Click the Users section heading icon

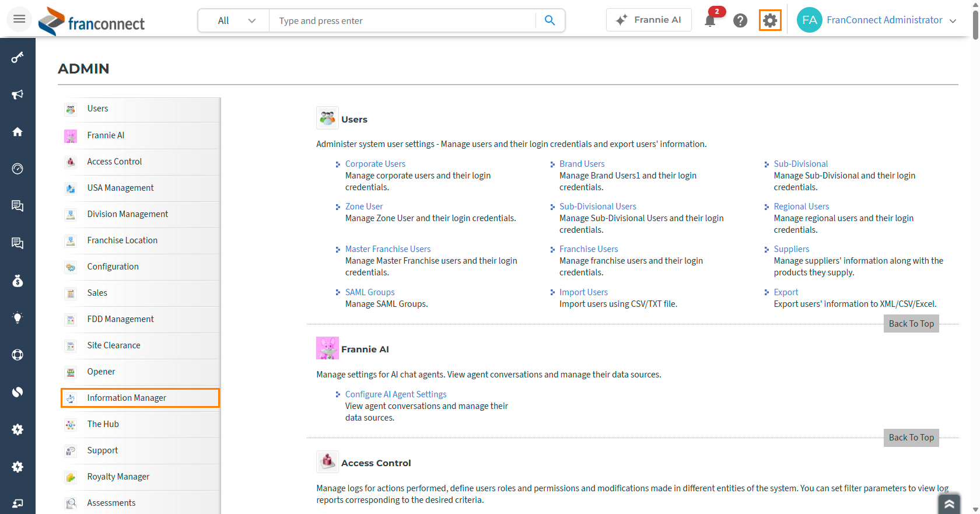327,118
